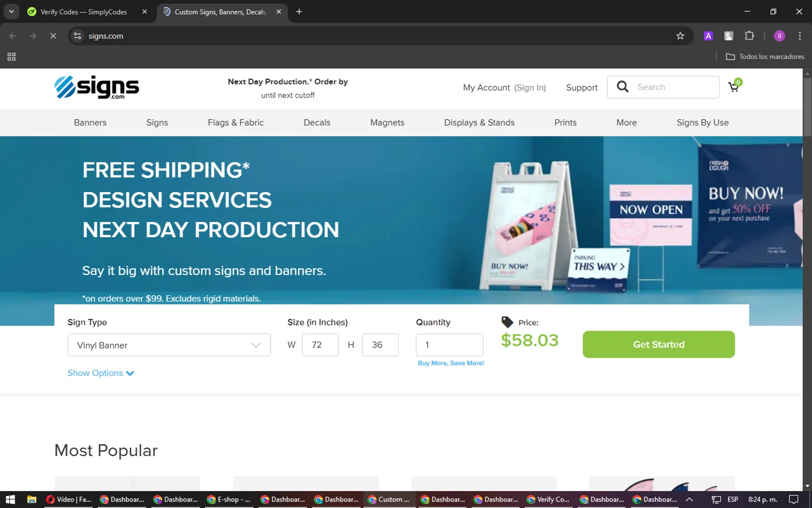The image size is (812, 508).
Task: Bookmark this page with the star icon
Action: coord(680,36)
